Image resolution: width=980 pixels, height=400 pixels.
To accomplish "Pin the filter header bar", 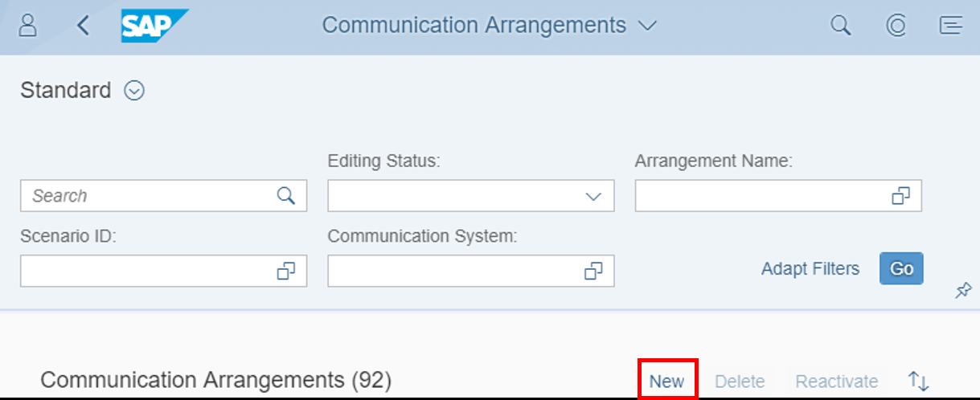I will click(963, 291).
